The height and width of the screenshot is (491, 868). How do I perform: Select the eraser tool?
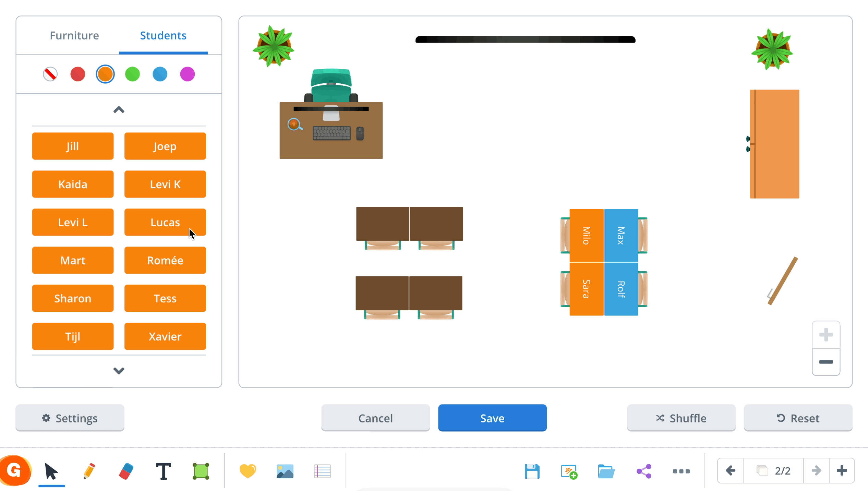(x=126, y=471)
